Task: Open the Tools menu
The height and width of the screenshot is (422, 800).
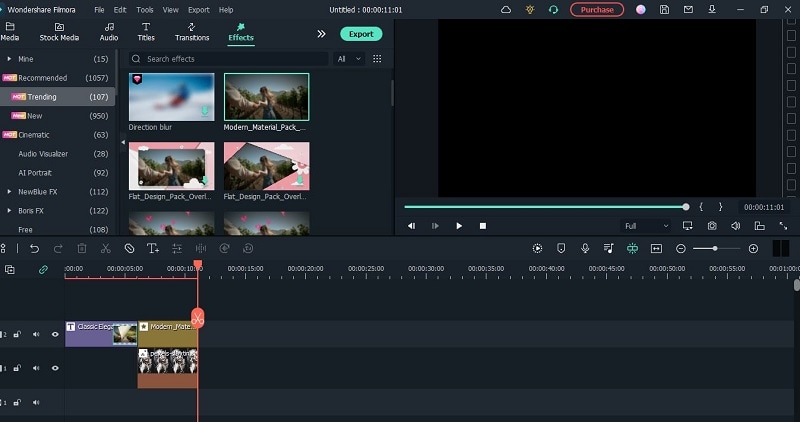Action: pos(144,10)
